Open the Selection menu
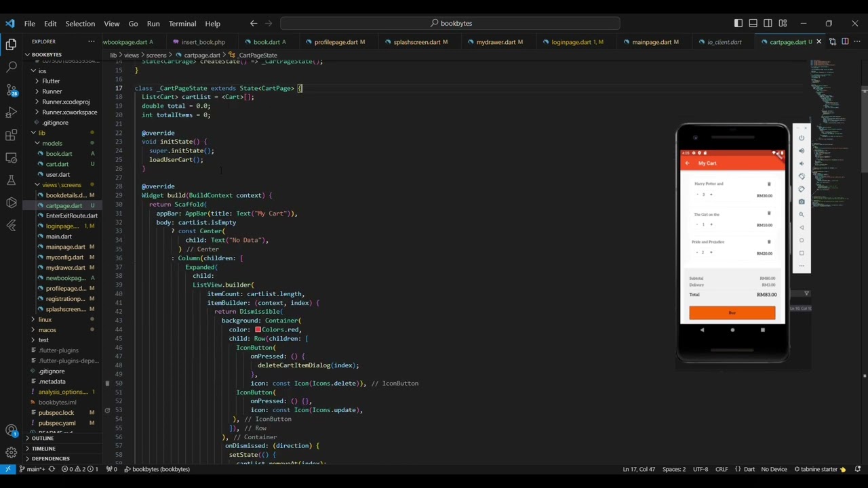 point(80,24)
